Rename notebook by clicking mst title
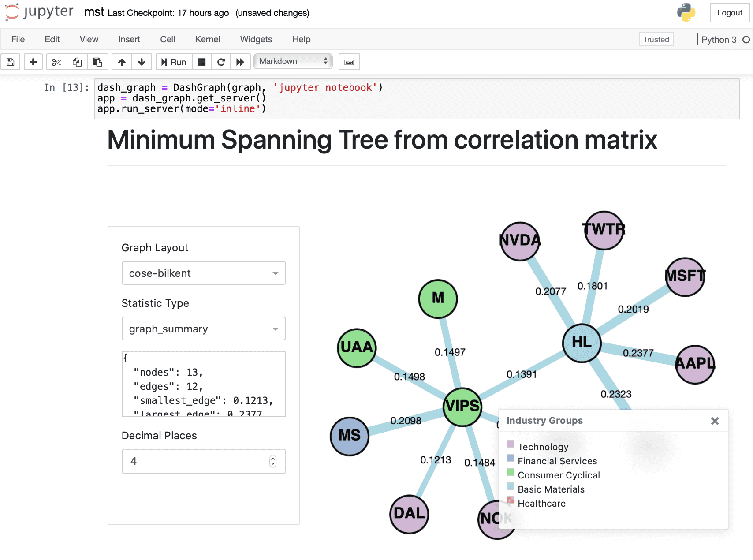This screenshot has width=753, height=560. (94, 12)
